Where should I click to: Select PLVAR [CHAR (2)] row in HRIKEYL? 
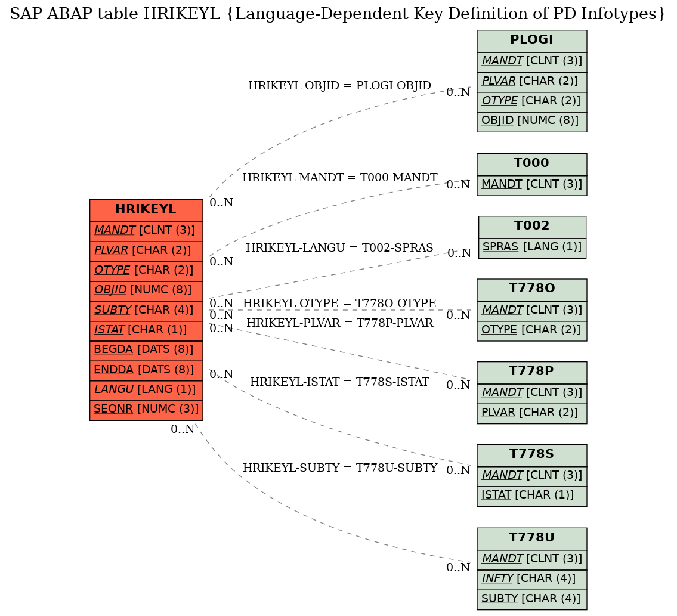(x=146, y=251)
